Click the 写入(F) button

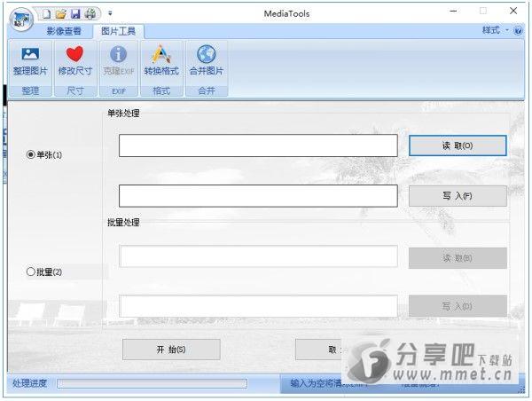458,196
